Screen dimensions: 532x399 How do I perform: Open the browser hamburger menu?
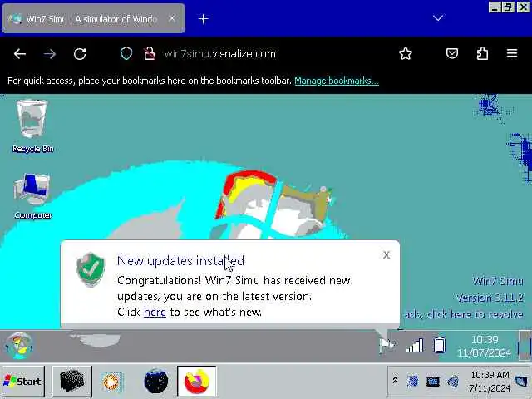coord(512,53)
